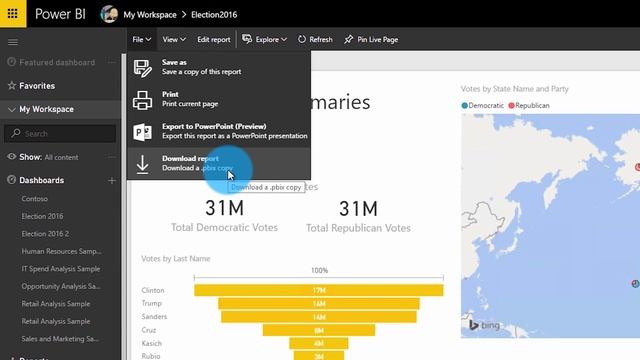Click the Download report arrow icon
The image size is (640, 360).
point(142,164)
